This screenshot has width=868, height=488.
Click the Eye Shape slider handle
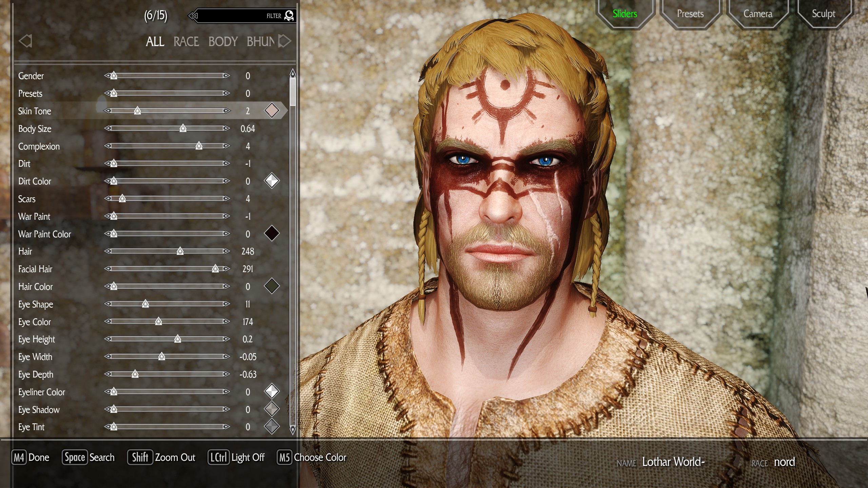coord(145,304)
